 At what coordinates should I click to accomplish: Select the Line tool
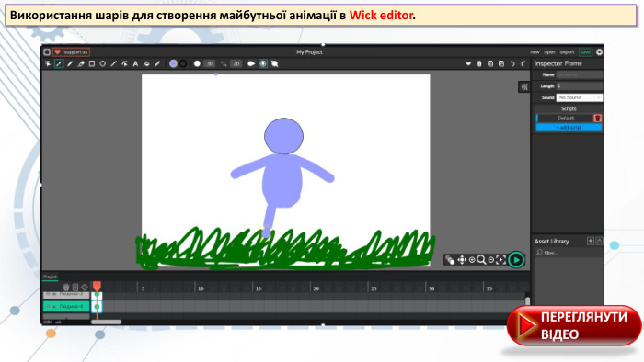pos(114,63)
